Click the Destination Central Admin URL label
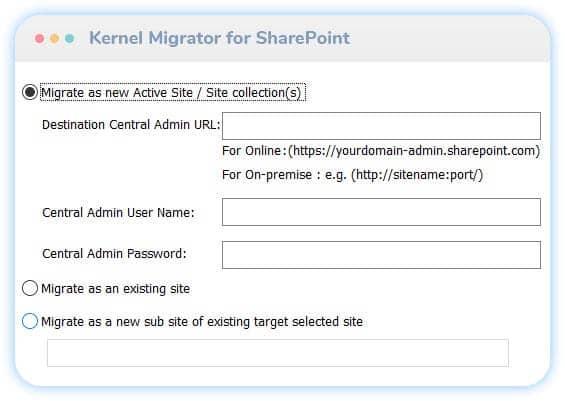 pos(131,125)
